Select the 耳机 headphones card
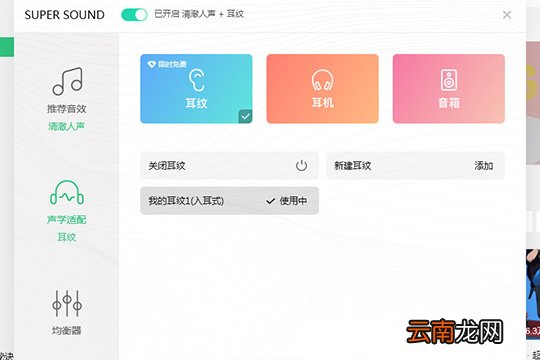 (x=322, y=89)
